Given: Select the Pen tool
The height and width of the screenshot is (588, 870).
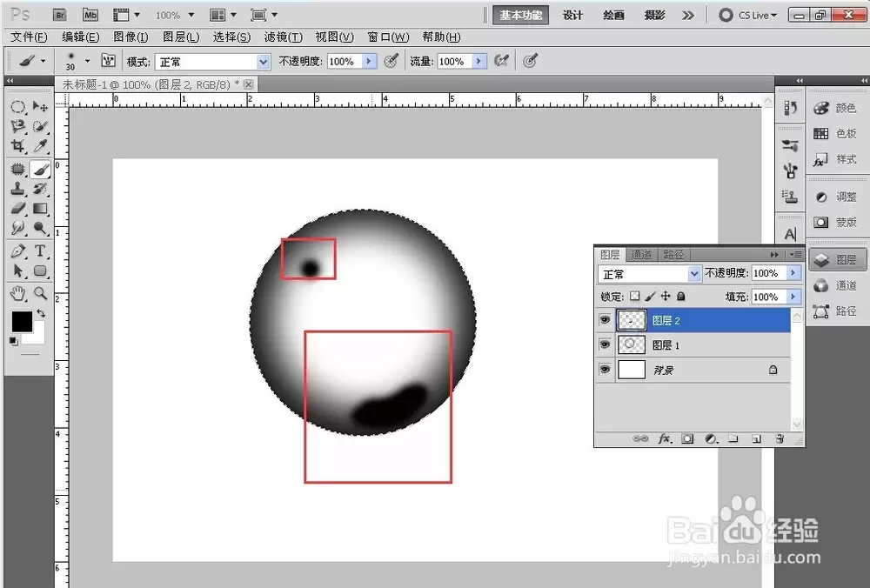Looking at the screenshot, I should [x=17, y=251].
